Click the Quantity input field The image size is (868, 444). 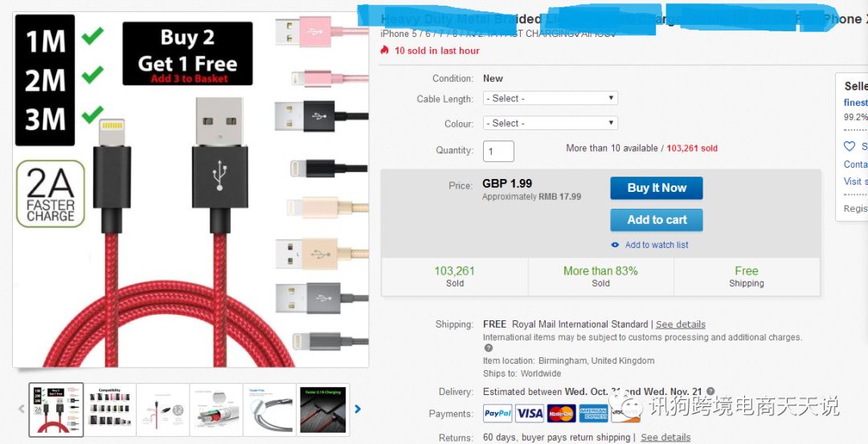[x=498, y=152]
